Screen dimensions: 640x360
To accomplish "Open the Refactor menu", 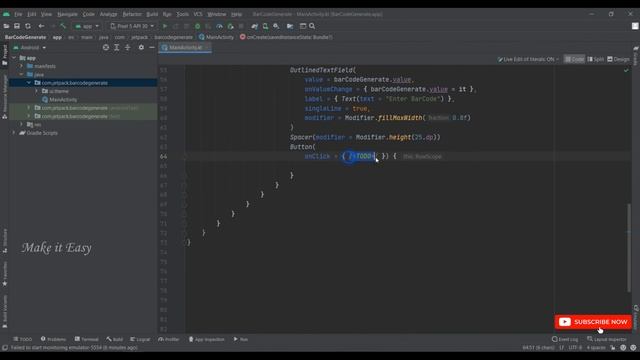I will click(x=132, y=14).
